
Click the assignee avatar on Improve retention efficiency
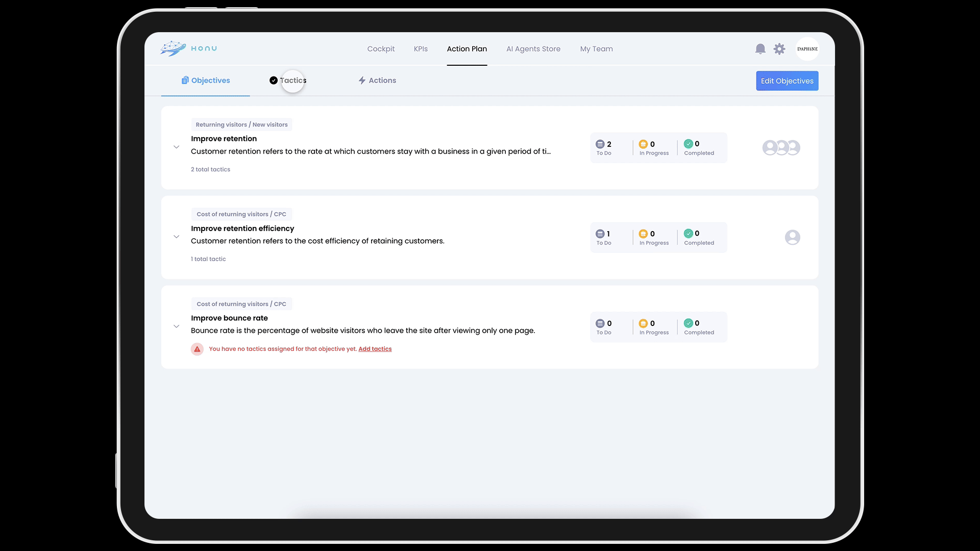click(792, 237)
